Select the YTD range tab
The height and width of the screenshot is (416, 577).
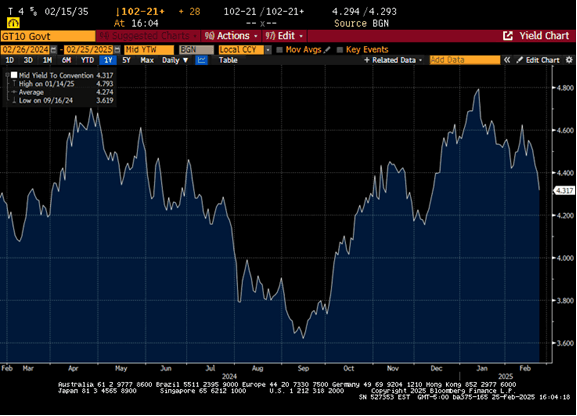pos(87,60)
